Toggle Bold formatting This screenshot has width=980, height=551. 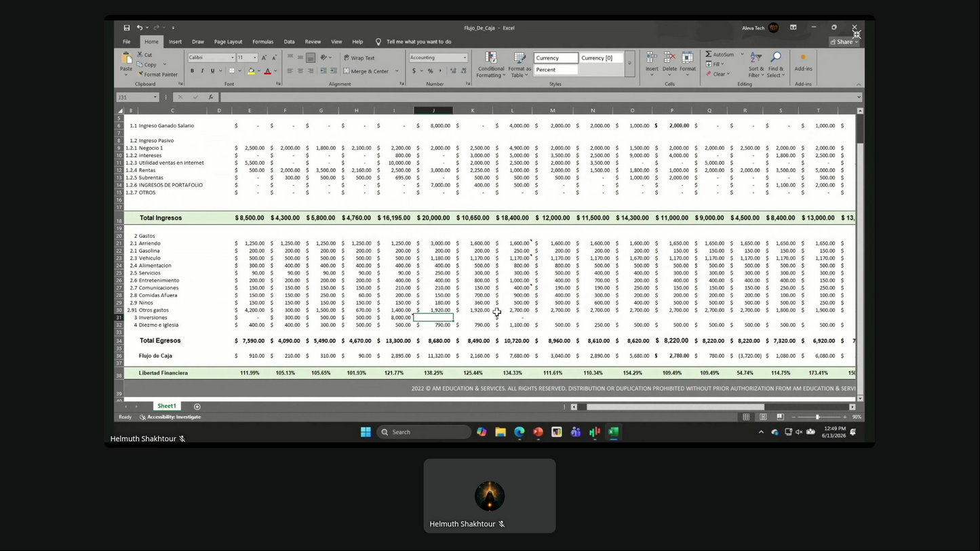click(x=192, y=71)
